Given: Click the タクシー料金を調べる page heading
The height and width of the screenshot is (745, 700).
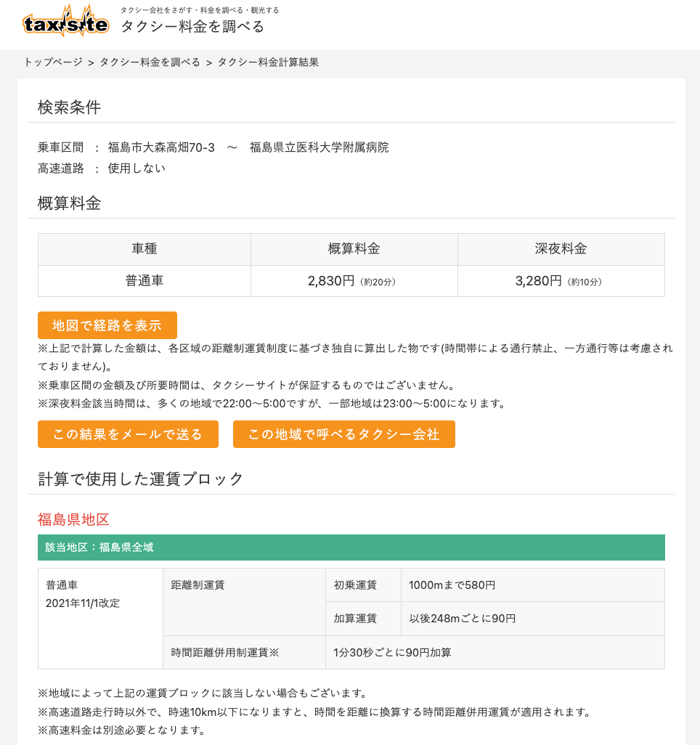Looking at the screenshot, I should click(192, 27).
